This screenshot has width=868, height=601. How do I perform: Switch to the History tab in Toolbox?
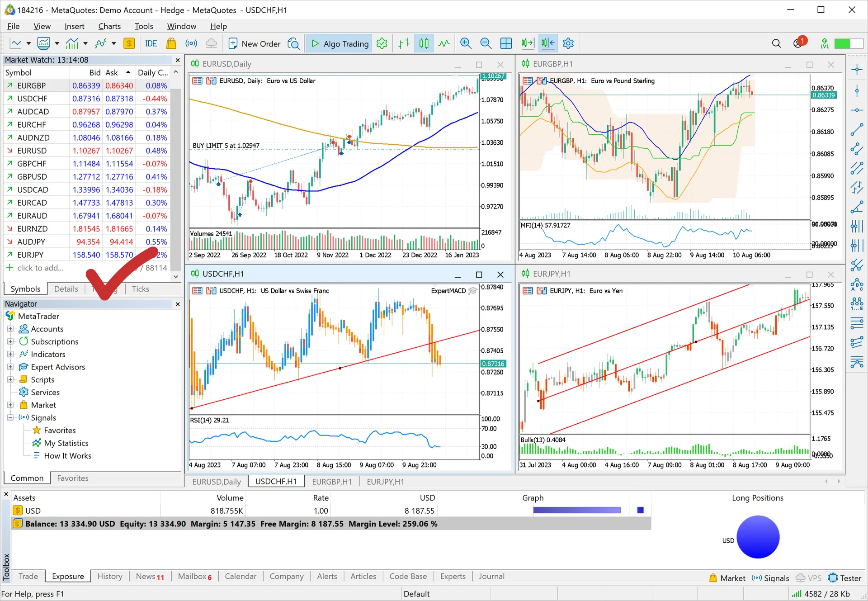click(110, 576)
